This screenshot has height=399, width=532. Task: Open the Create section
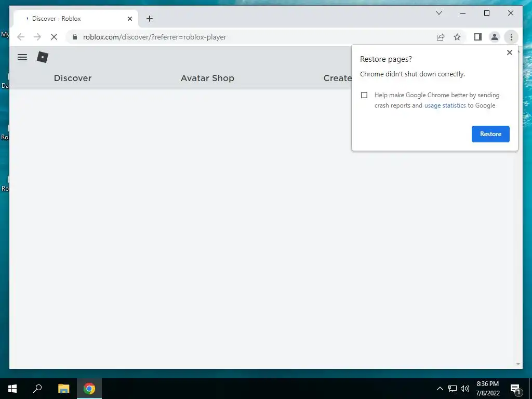pos(337,78)
